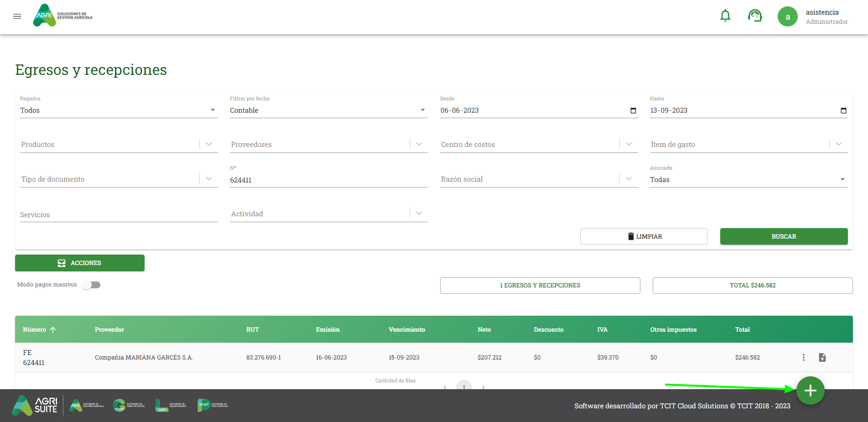Expand the Productos dropdown

coord(209,144)
